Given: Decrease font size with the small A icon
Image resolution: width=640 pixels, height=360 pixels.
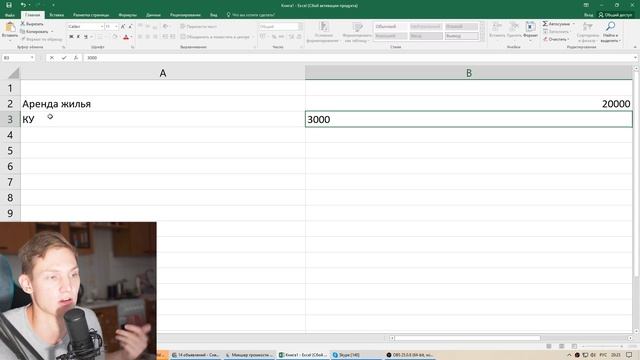Looking at the screenshot, I should click(130, 27).
